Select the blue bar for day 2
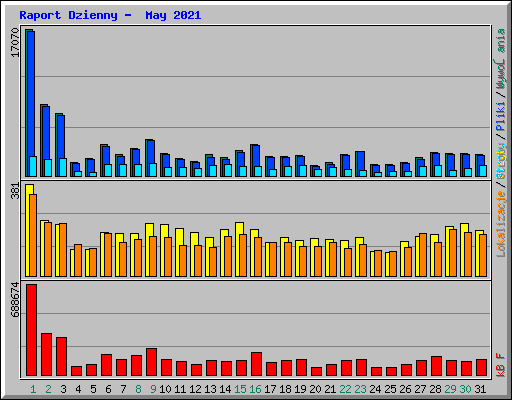Screen dimensions: 512x400 [x=46, y=141]
